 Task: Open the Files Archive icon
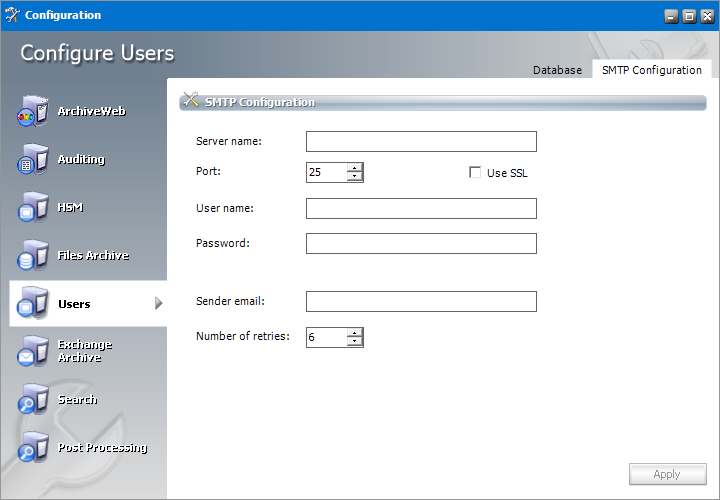pos(33,255)
